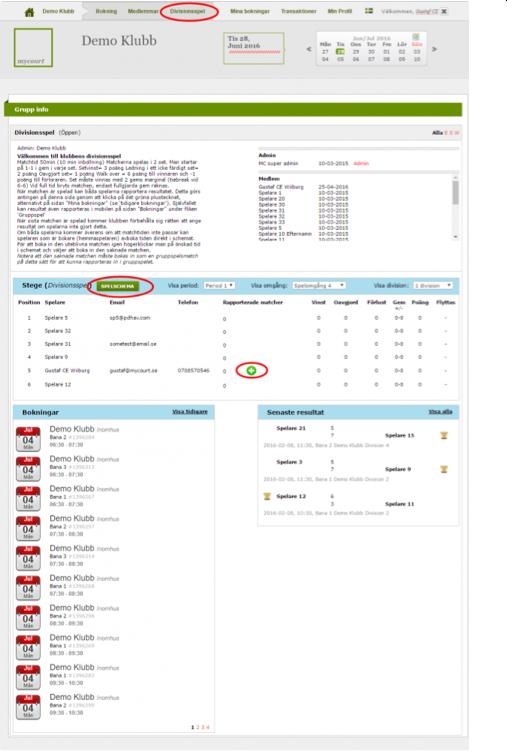The width and height of the screenshot is (507, 753).
Task: Click the logout X icon beside username
Action: tap(444, 11)
